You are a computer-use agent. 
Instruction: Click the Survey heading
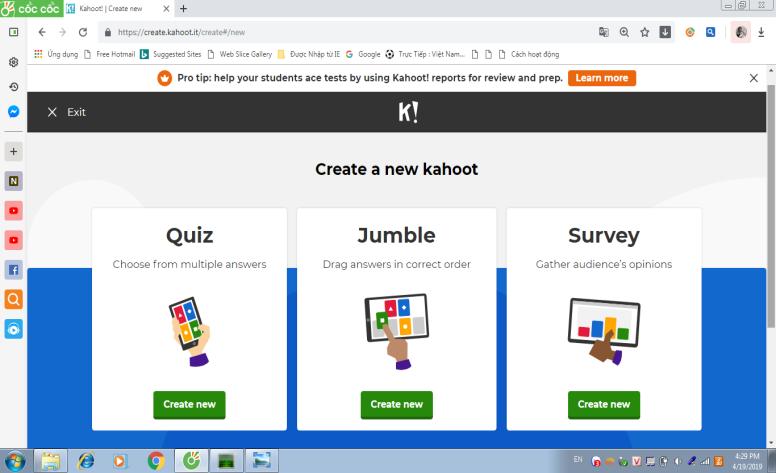click(604, 236)
